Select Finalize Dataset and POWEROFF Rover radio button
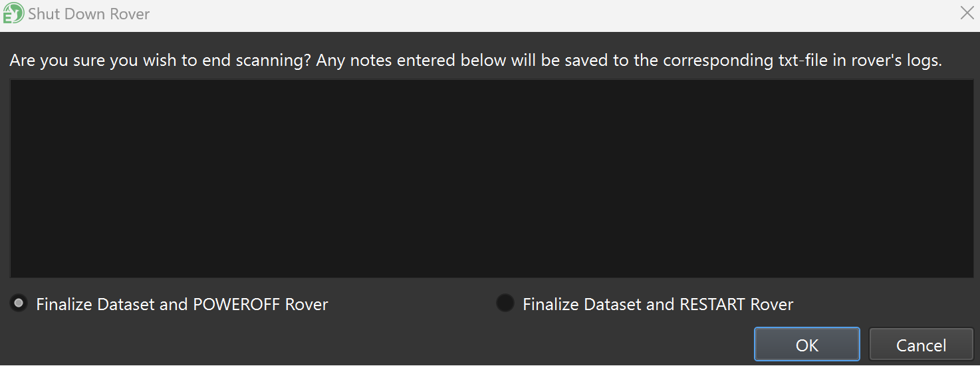The width and height of the screenshot is (980, 366). tap(19, 303)
